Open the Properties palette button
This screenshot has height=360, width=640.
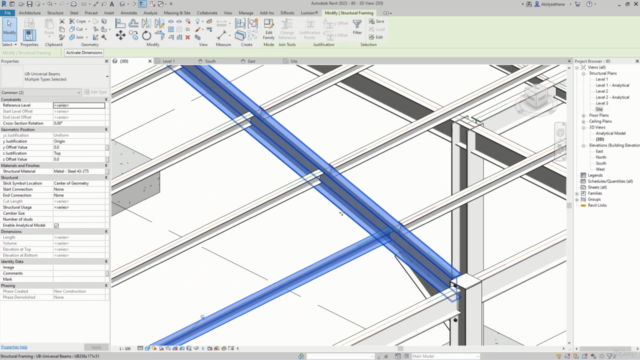(x=29, y=35)
